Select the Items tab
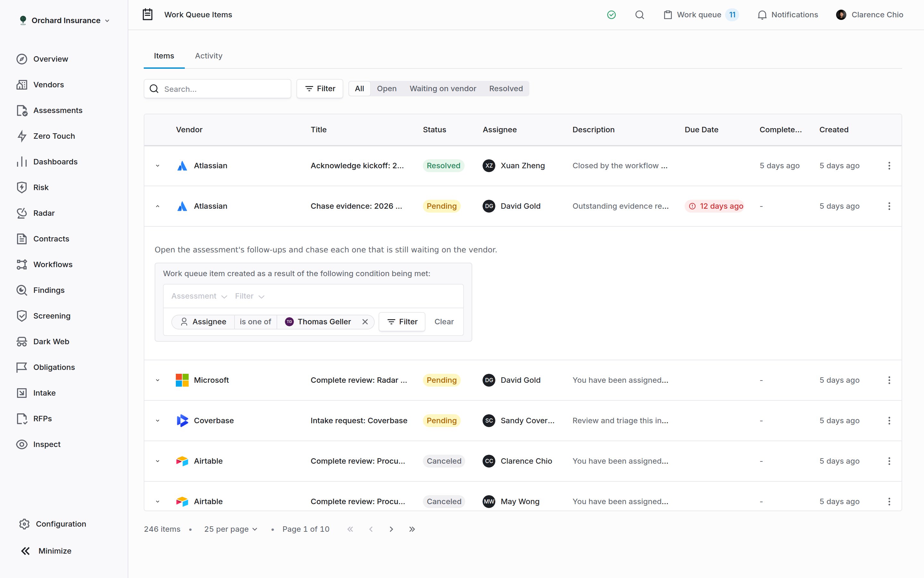The image size is (924, 578). point(164,56)
